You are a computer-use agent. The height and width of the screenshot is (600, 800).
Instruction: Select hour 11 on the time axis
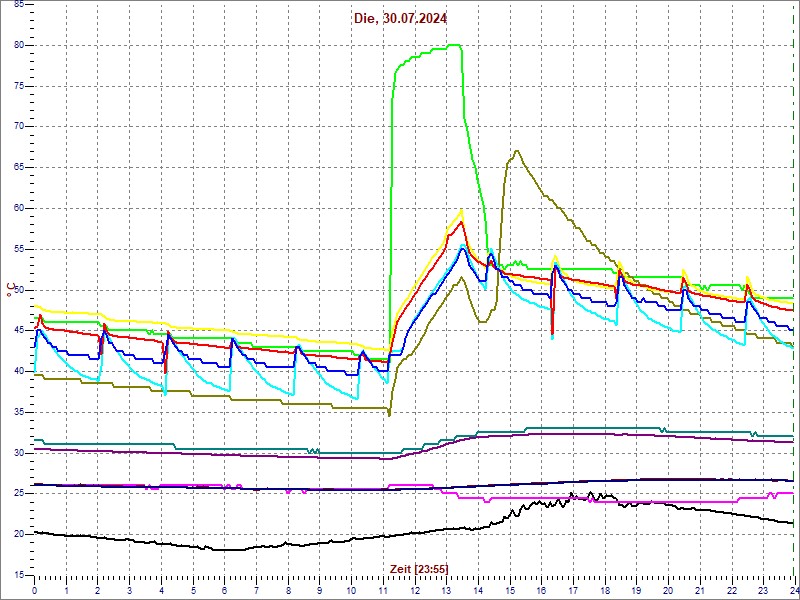[383, 590]
